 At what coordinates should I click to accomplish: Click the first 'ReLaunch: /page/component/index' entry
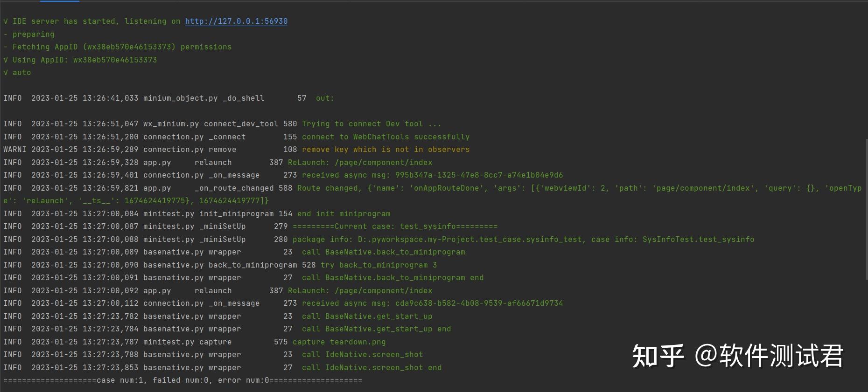coord(360,163)
